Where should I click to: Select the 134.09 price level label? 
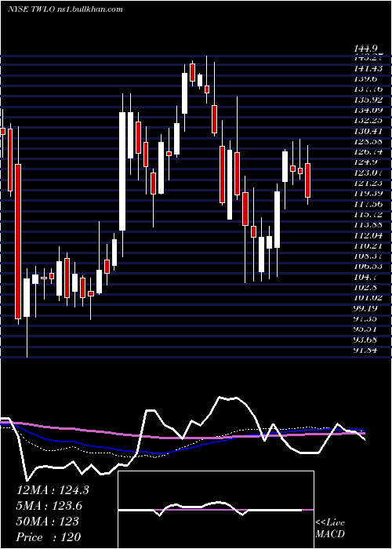(x=368, y=111)
